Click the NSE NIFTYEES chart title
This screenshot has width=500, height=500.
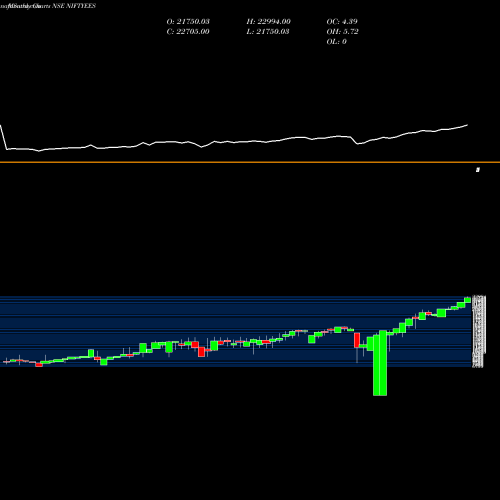(74, 6)
